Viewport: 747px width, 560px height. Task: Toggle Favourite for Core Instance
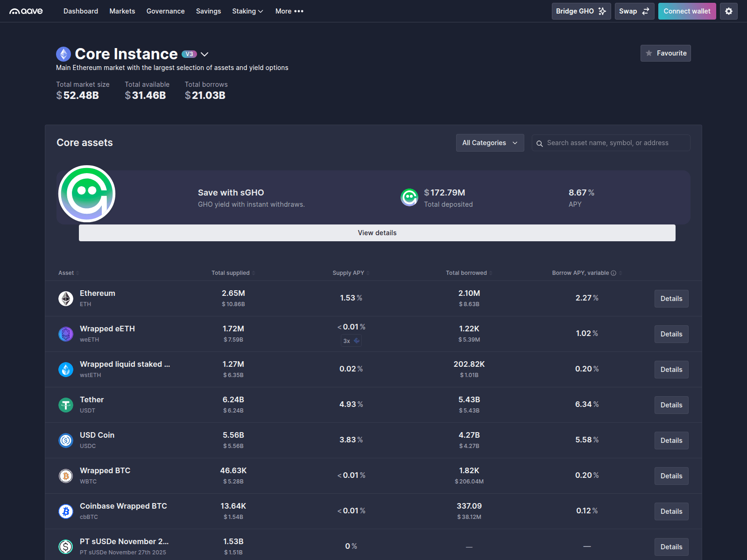[x=665, y=53]
